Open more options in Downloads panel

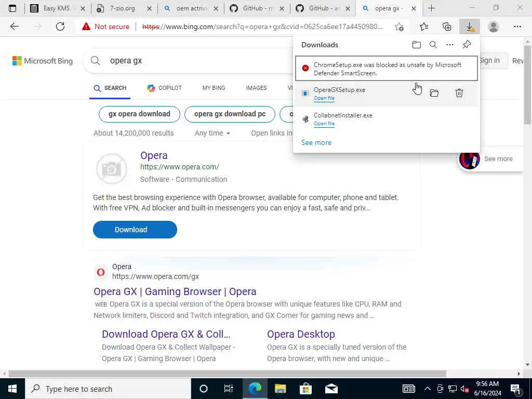click(x=449, y=45)
